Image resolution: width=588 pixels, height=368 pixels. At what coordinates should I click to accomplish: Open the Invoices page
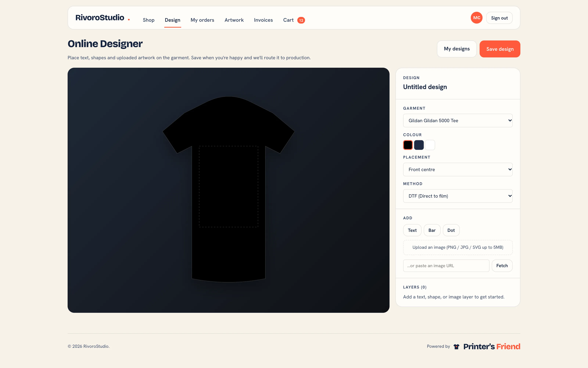point(263,20)
